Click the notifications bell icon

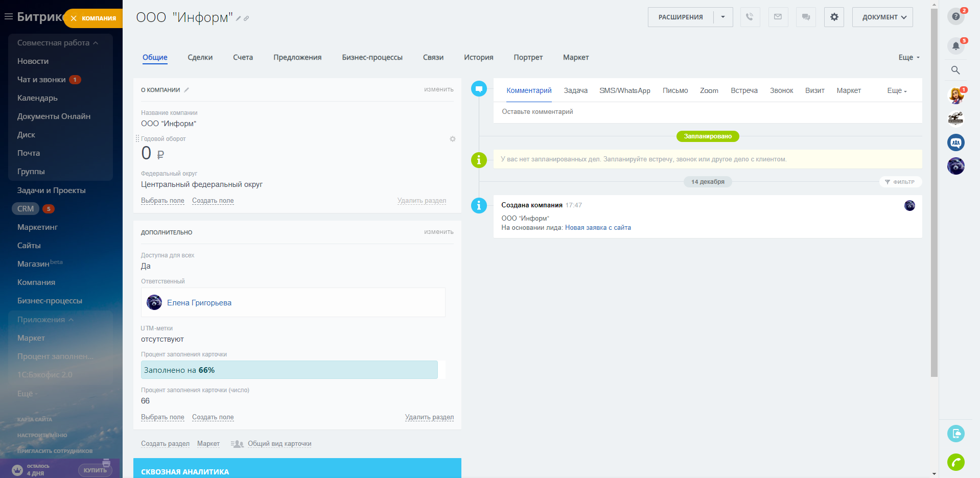click(955, 46)
